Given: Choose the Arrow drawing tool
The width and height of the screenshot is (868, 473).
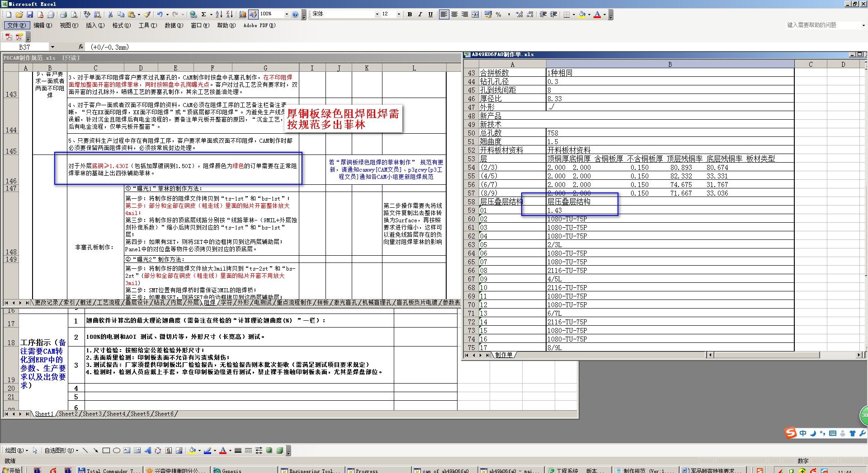Looking at the screenshot, I should point(96,450).
